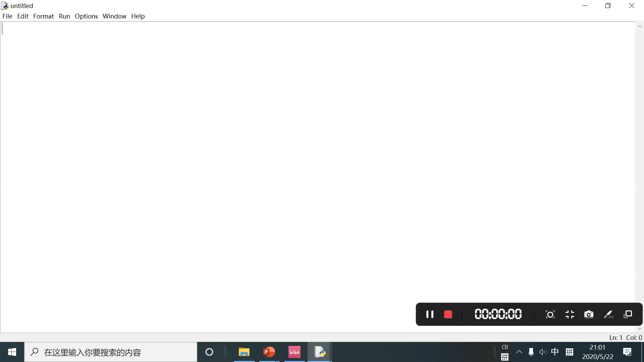Open the recorder annotation pen tool

coord(608,314)
